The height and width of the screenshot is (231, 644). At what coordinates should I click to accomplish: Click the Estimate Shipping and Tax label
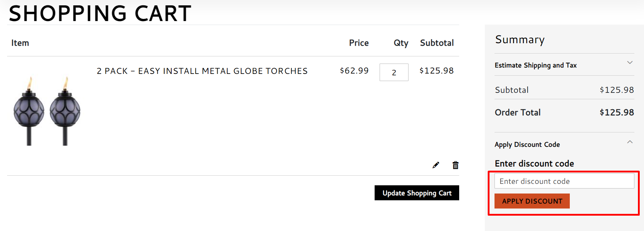click(x=536, y=65)
